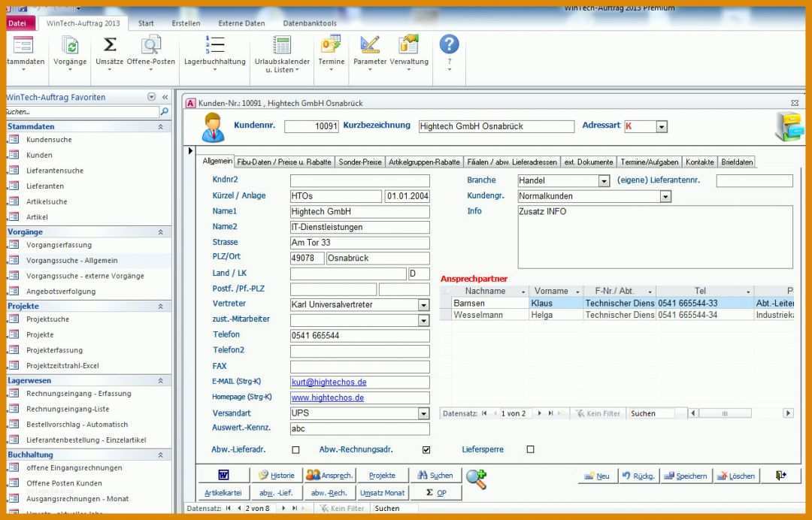Image resolution: width=812 pixels, height=520 pixels.
Task: Select the Wesselmann contact row
Action: point(617,315)
